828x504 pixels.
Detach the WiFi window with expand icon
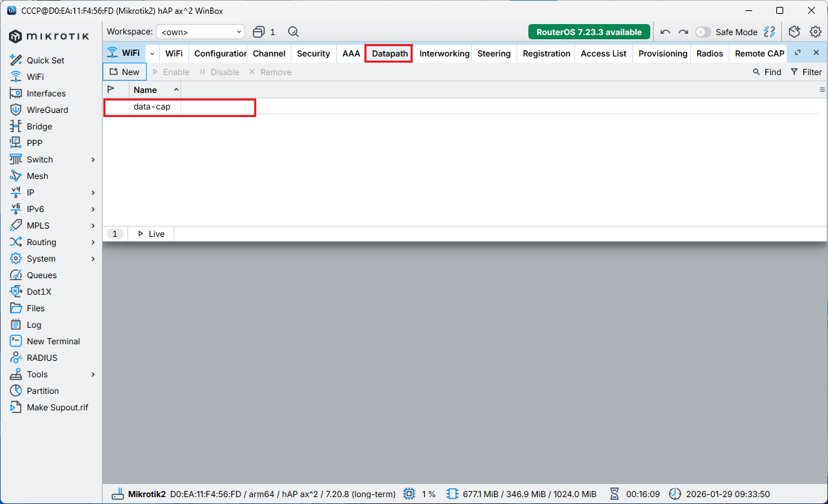(x=798, y=53)
